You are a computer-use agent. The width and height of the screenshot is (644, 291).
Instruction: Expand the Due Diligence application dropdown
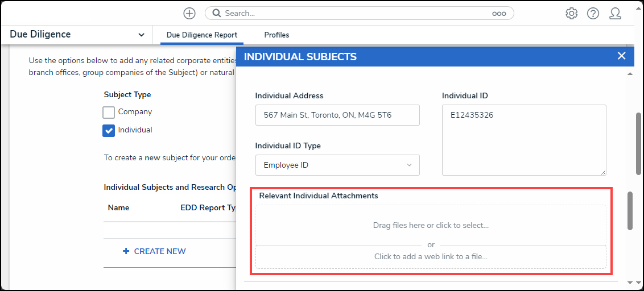click(141, 35)
